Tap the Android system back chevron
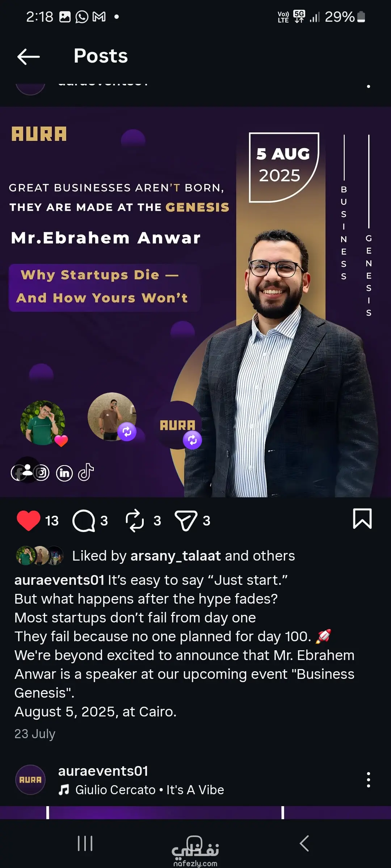Viewport: 391px width, 868px height. pyautogui.click(x=304, y=843)
